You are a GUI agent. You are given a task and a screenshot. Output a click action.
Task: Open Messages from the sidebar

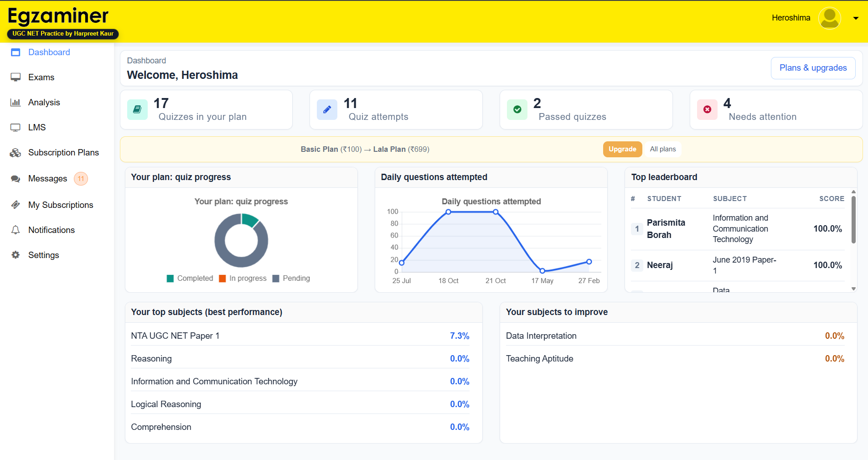(47, 179)
